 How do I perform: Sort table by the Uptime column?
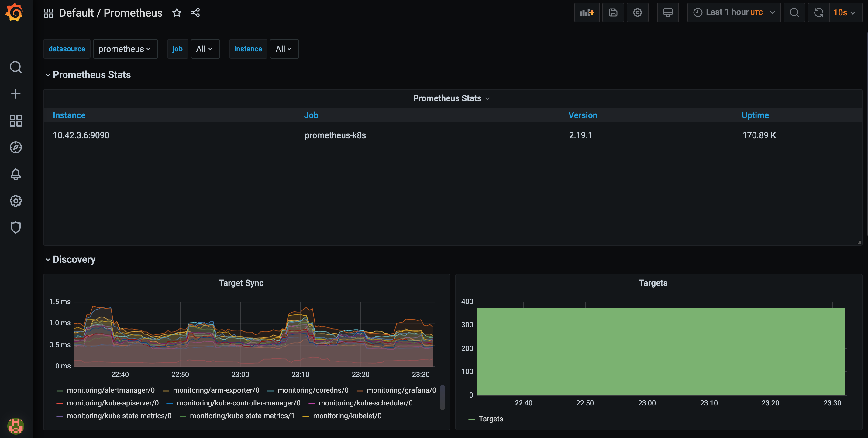(755, 115)
